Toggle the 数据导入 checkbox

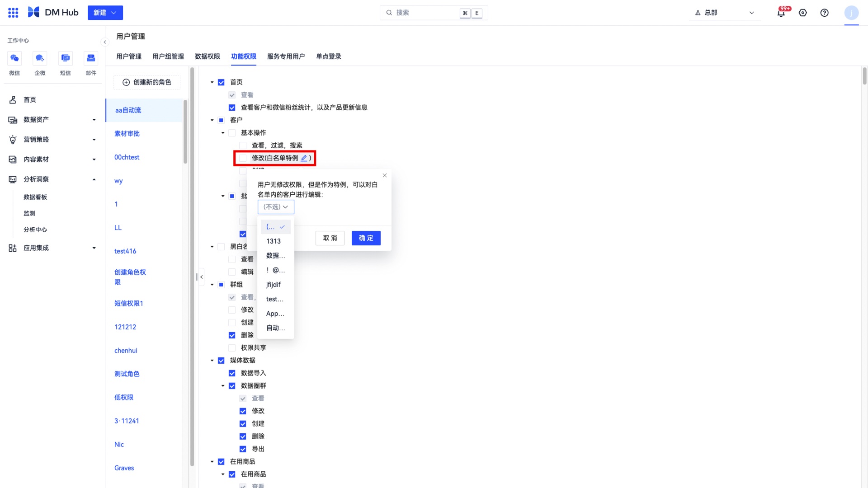coord(232,373)
